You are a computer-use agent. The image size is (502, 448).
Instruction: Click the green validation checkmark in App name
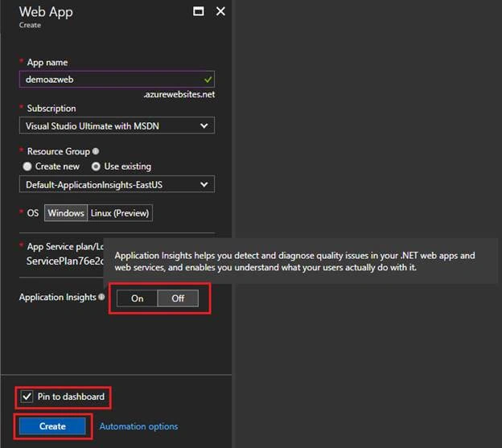pos(208,80)
